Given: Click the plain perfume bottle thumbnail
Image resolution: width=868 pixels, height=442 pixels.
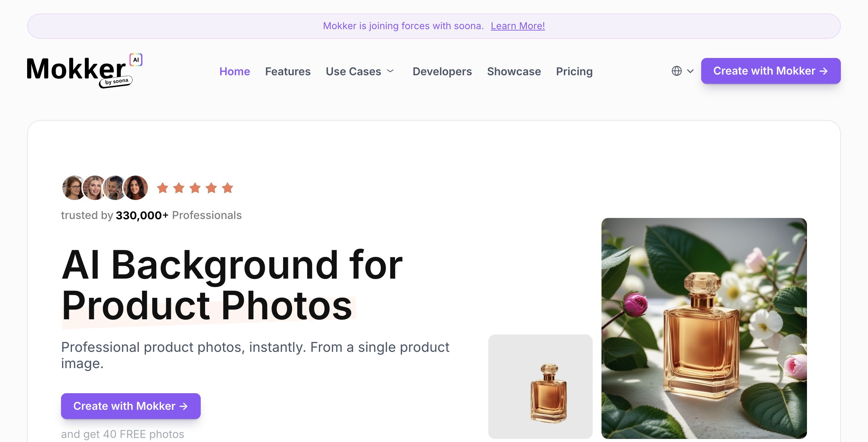Looking at the screenshot, I should click(540, 386).
